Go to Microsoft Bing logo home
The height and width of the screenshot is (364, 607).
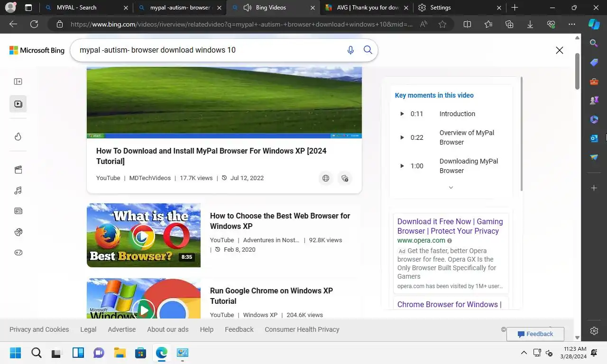37,50
